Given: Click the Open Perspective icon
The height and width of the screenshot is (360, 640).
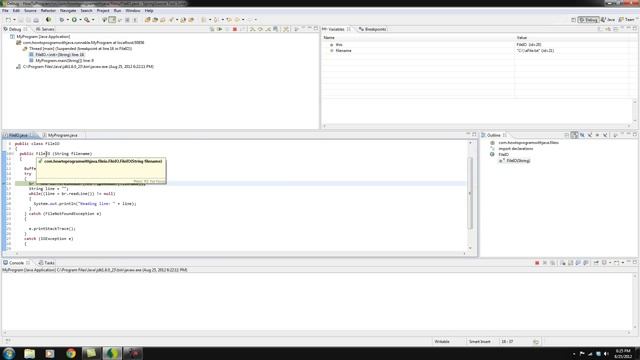Looking at the screenshot, I should point(573,20).
